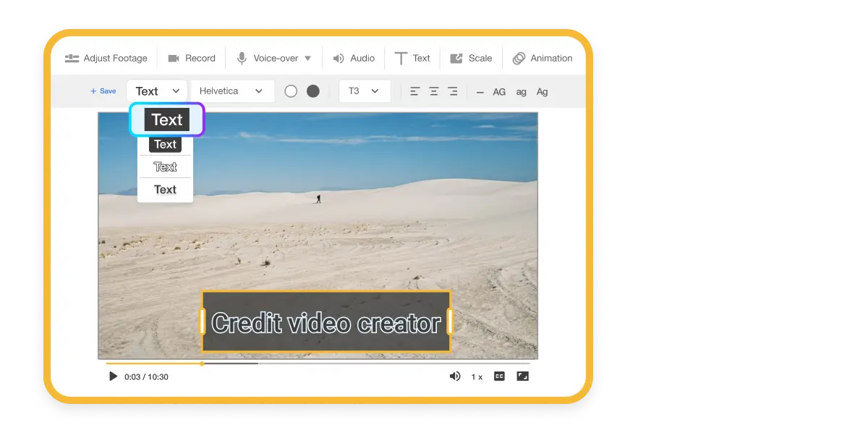Mute the video volume
The height and width of the screenshot is (433, 868).
coord(454,376)
